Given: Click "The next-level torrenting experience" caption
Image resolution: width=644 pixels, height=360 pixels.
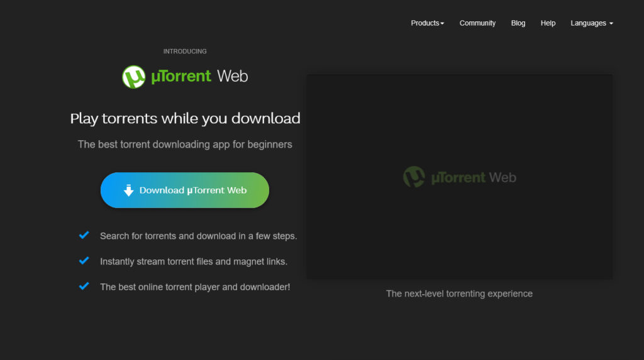Looking at the screenshot, I should pos(459,293).
